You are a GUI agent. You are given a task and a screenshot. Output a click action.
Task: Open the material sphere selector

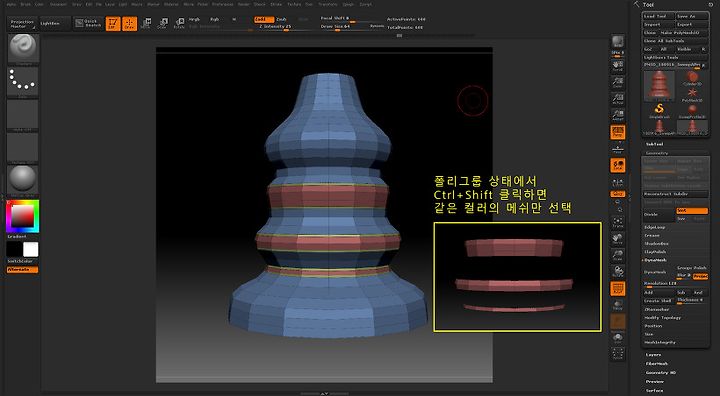coord(23,180)
